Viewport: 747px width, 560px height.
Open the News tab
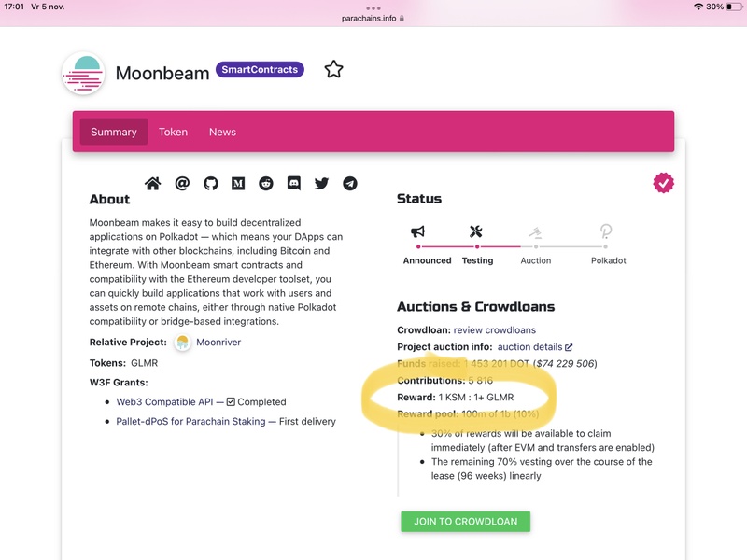tap(222, 132)
